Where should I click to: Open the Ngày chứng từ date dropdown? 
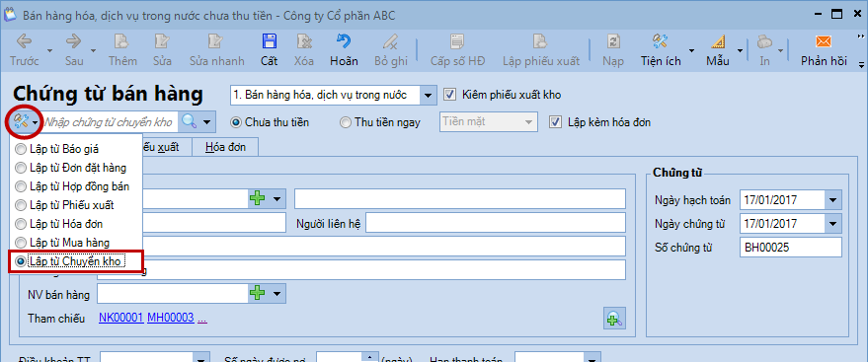click(x=832, y=223)
